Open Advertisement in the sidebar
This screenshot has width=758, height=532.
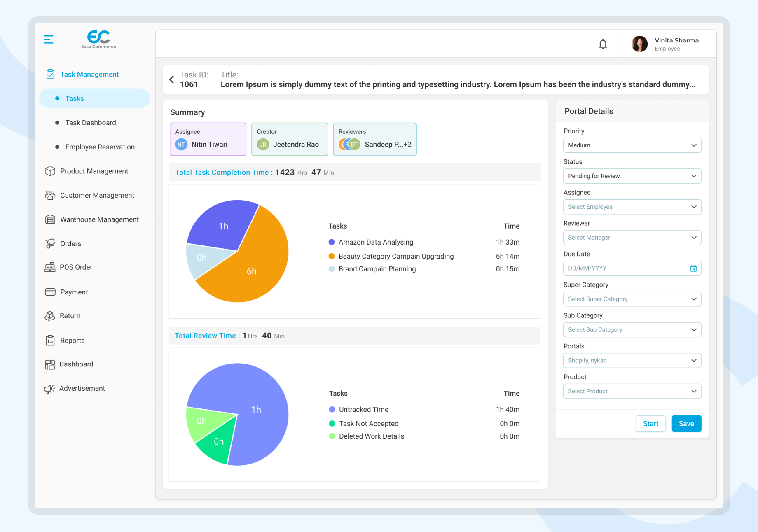pos(82,388)
